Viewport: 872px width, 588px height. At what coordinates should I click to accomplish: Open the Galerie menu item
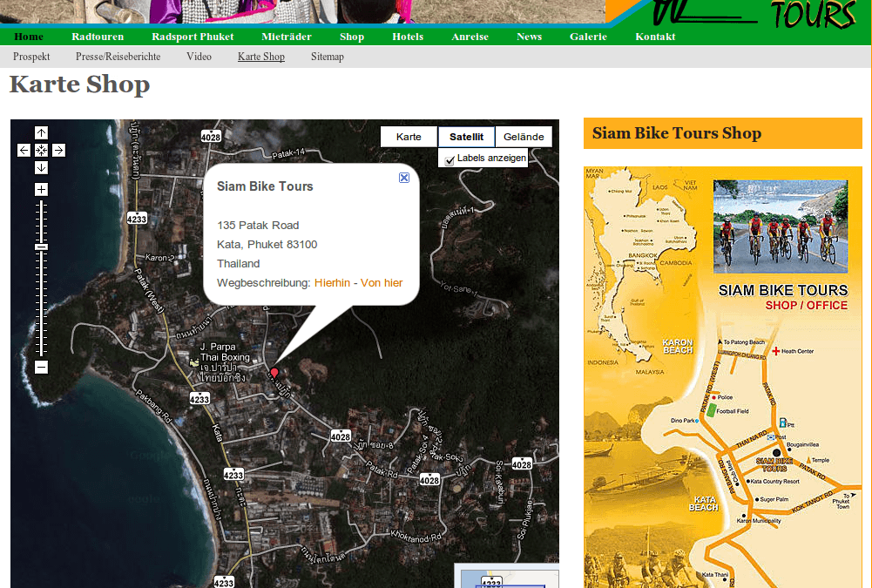point(588,37)
